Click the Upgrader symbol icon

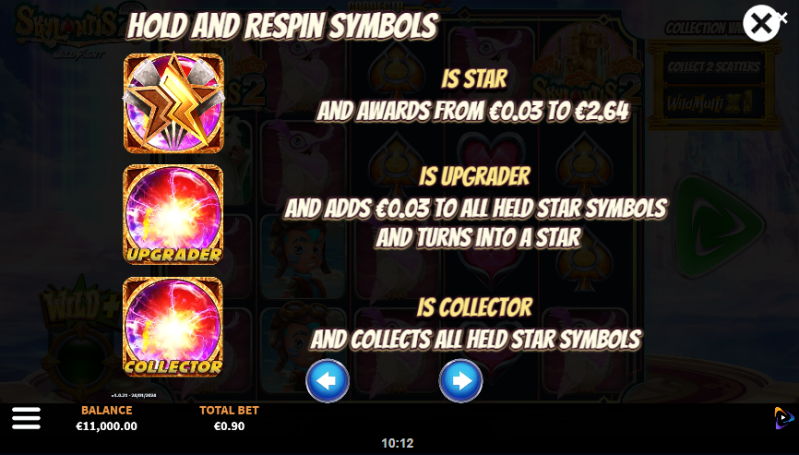tap(173, 214)
